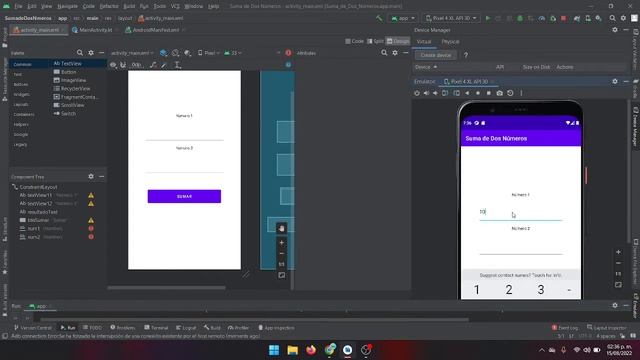Open Logcat tool window tab

(186, 328)
